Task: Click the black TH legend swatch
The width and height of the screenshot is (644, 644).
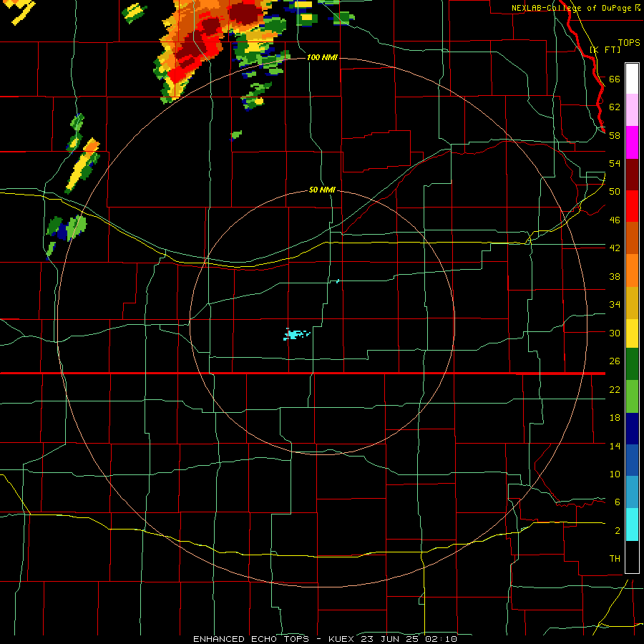Action: [632, 557]
